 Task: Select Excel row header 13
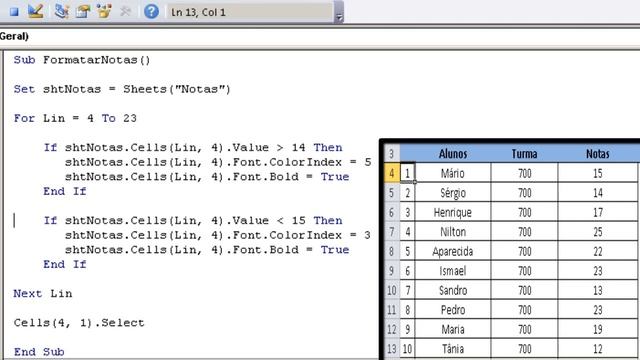(392, 349)
